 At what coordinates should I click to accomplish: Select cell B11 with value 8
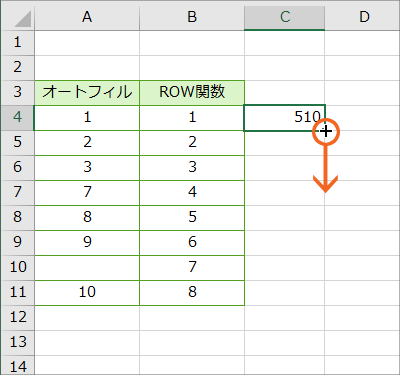pos(192,293)
